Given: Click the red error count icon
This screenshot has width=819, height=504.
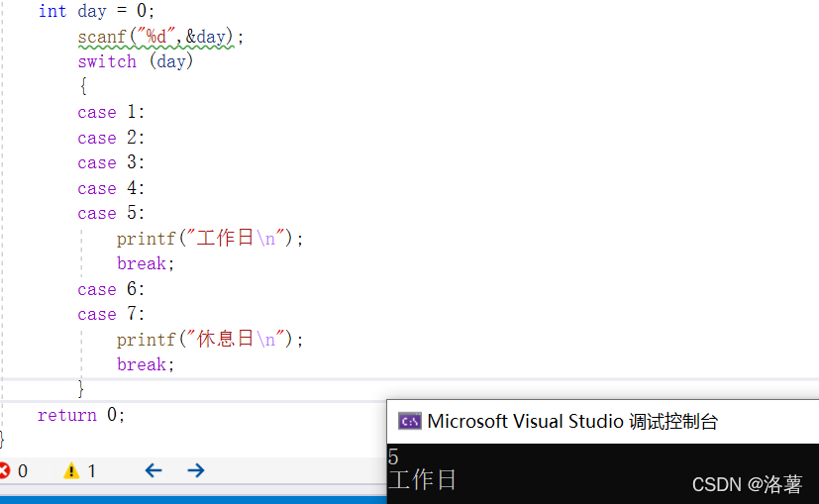Looking at the screenshot, I should pyautogui.click(x=4, y=470).
